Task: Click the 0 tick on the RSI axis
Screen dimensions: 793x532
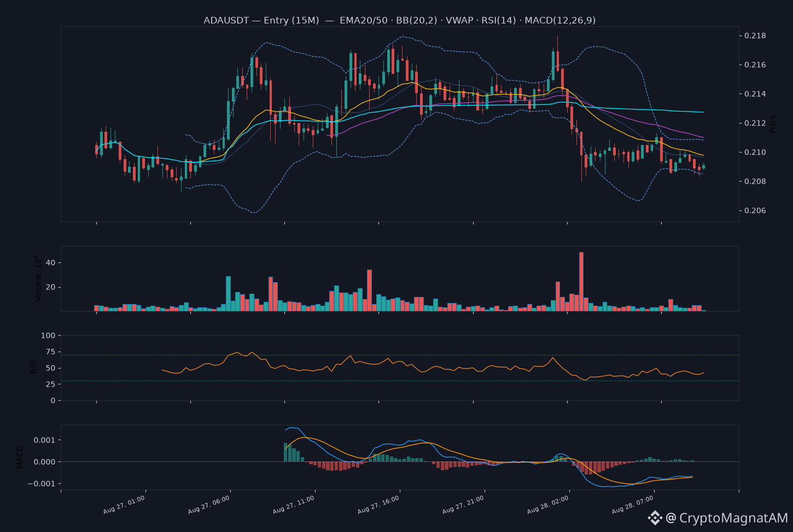Action: pyautogui.click(x=53, y=401)
